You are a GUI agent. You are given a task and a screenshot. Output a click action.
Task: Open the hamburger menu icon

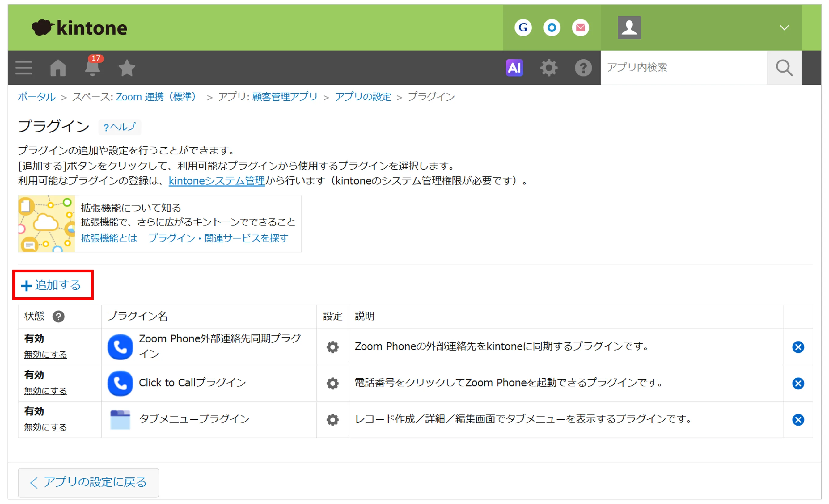23,68
